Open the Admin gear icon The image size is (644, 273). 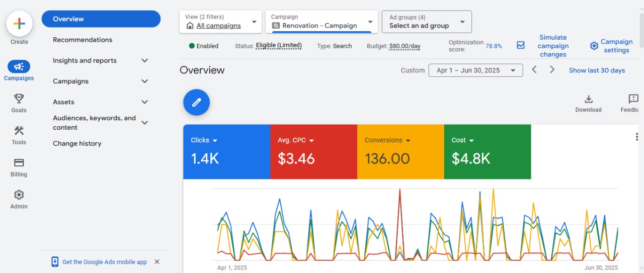pyautogui.click(x=19, y=195)
